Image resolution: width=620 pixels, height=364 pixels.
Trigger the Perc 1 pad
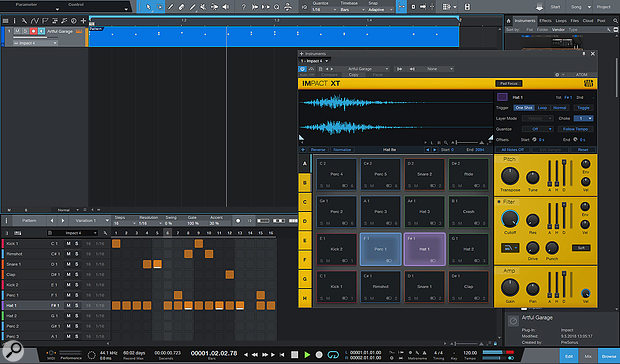(x=380, y=249)
